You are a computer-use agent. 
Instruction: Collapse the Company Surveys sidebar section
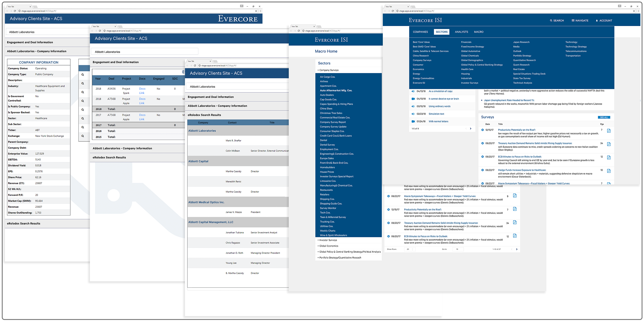pyautogui.click(x=328, y=70)
